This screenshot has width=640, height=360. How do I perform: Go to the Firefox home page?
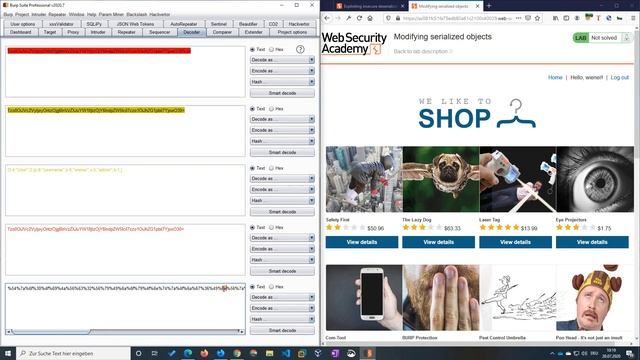pyautogui.click(x=370, y=18)
